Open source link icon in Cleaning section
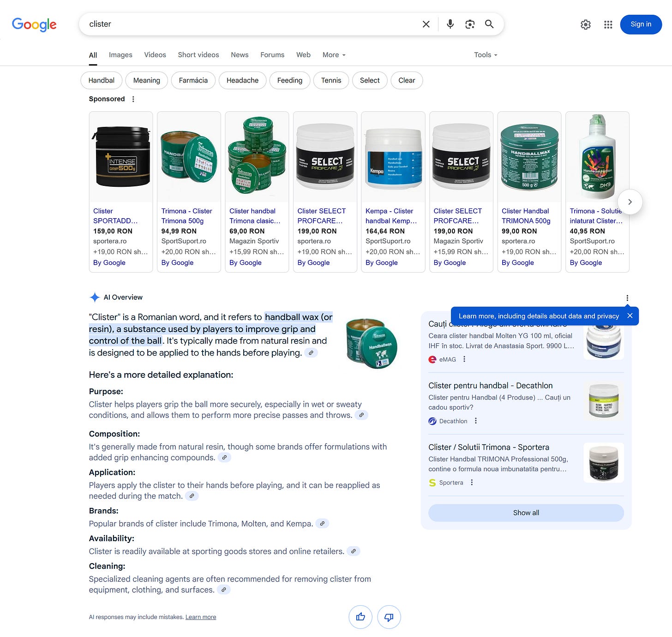 [223, 590]
